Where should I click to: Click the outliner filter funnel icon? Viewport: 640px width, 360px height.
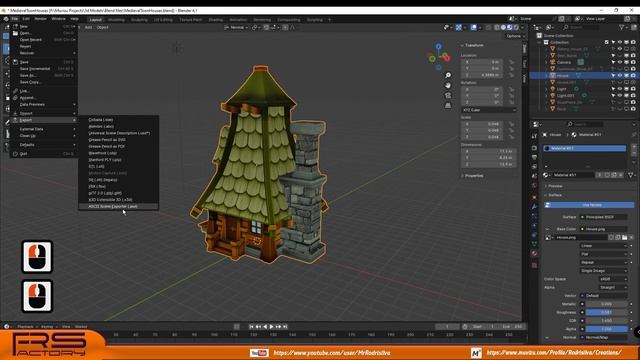coord(622,27)
